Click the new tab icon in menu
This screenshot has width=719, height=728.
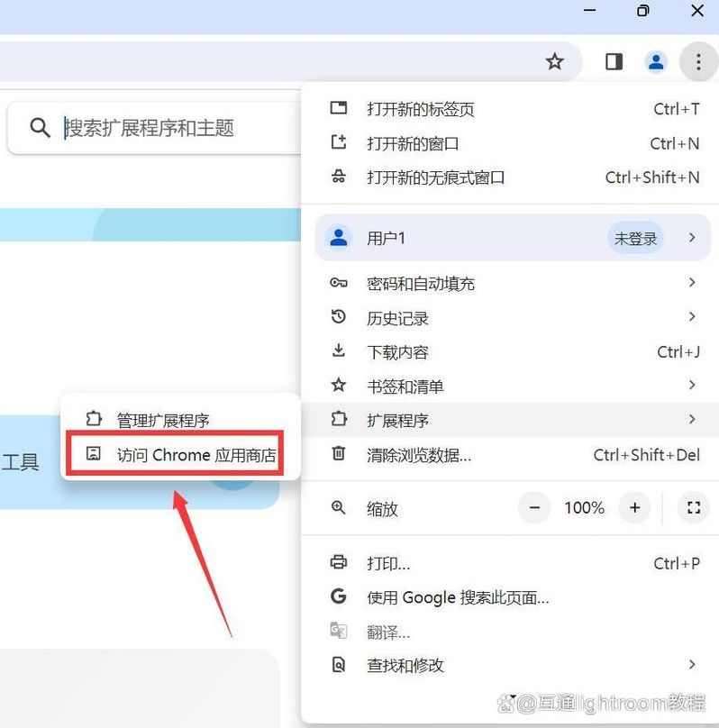339,108
